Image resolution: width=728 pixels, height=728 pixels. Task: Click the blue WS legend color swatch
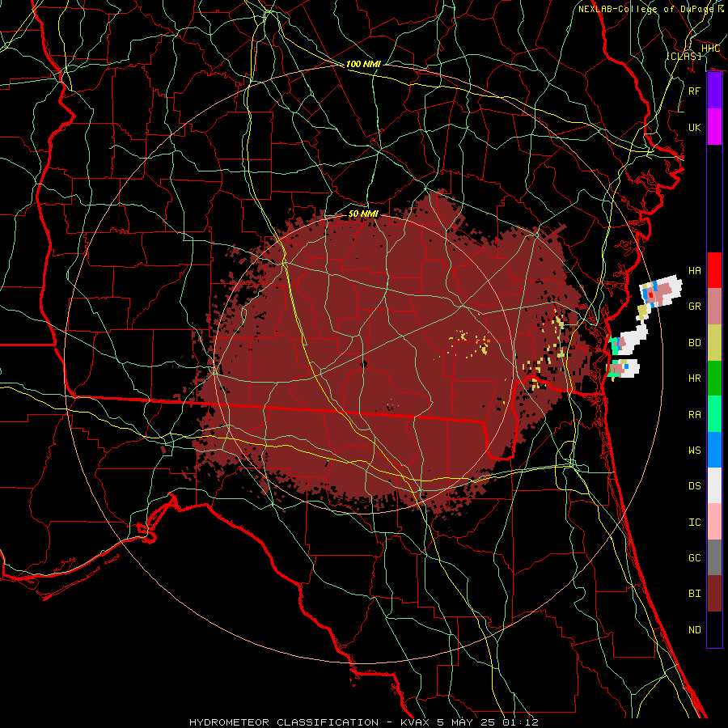[x=714, y=450]
